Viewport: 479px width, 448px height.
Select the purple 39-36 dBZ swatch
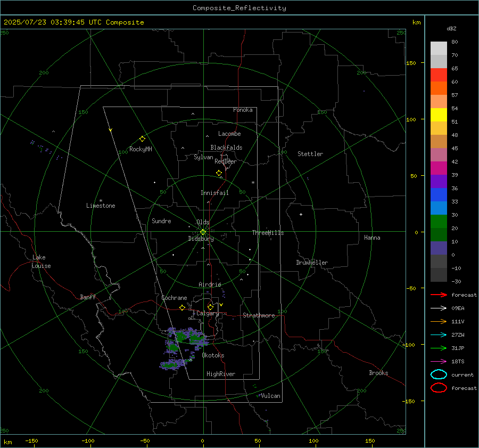439,181
